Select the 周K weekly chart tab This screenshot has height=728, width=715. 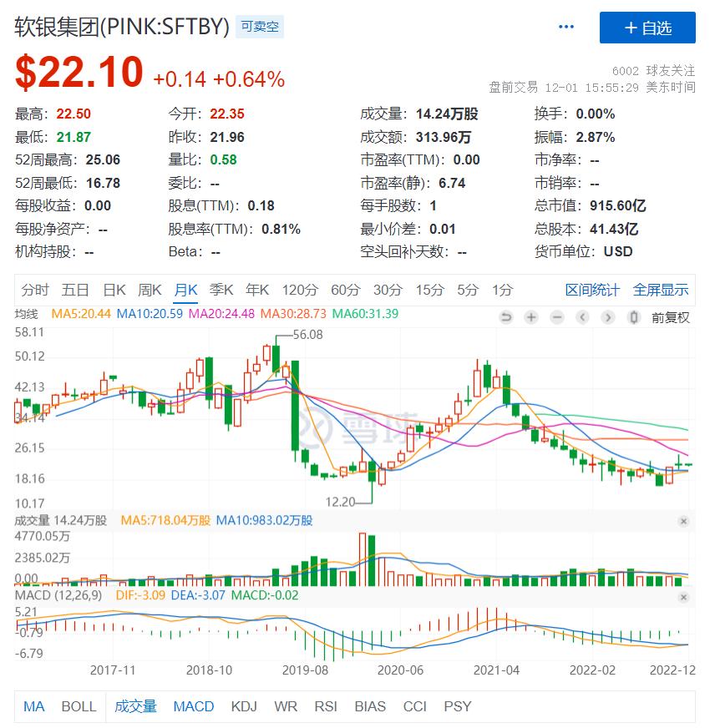click(x=150, y=291)
